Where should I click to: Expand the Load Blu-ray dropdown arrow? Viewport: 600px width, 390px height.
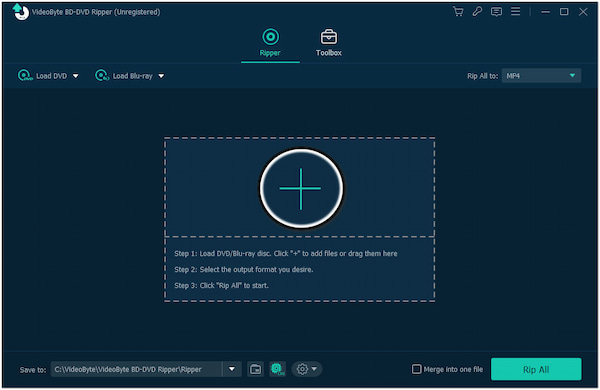[x=161, y=76]
